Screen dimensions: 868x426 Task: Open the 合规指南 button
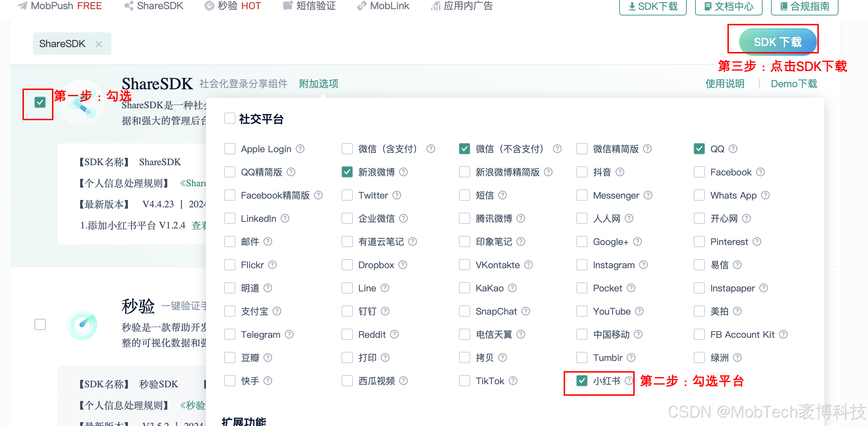(805, 7)
